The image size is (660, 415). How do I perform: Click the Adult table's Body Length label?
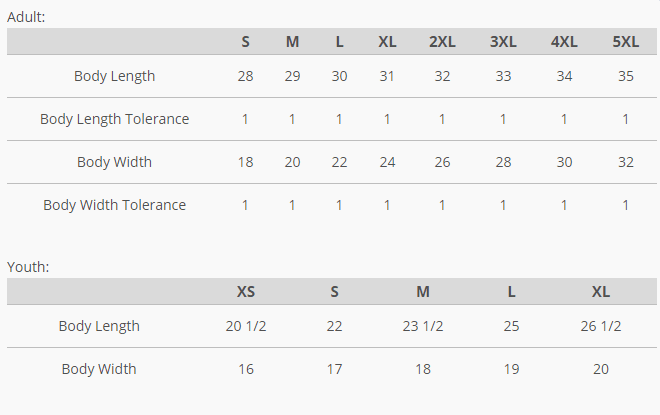(x=114, y=76)
